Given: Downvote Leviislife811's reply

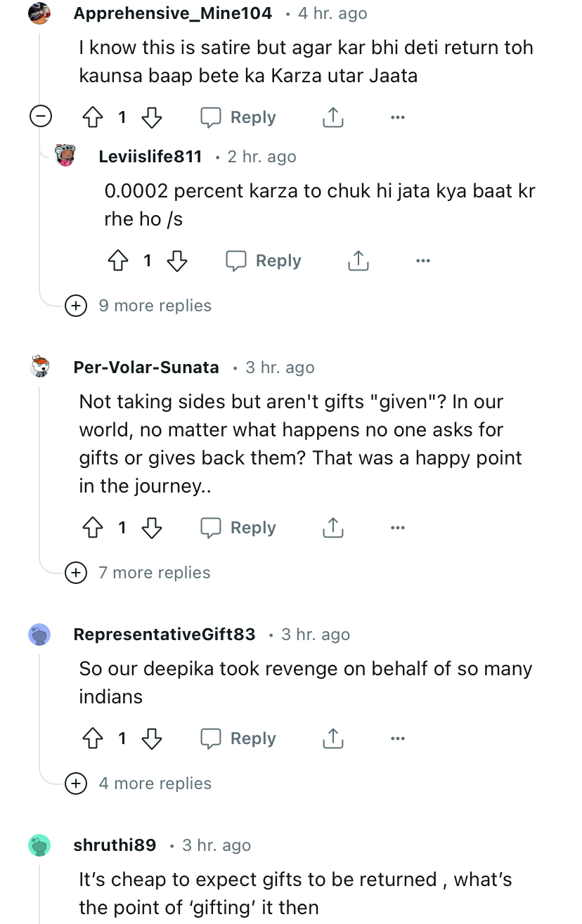Looking at the screenshot, I should [x=176, y=261].
